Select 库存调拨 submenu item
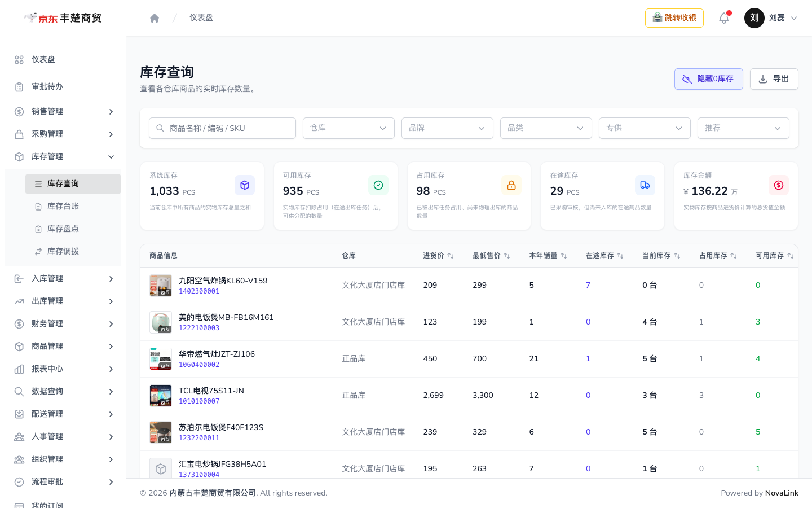The width and height of the screenshot is (812, 508). pyautogui.click(x=73, y=252)
